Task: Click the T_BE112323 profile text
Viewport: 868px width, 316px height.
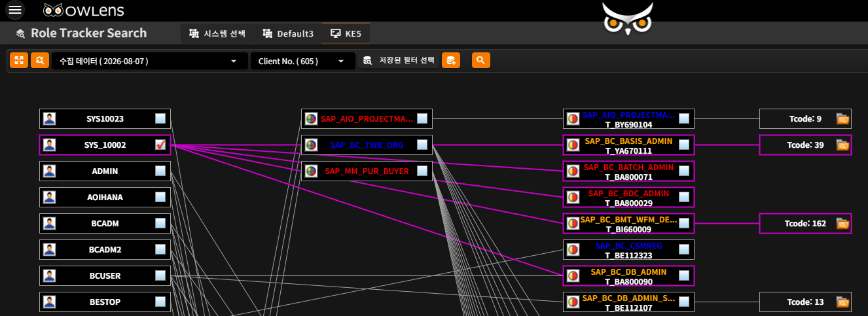Action: [x=628, y=255]
